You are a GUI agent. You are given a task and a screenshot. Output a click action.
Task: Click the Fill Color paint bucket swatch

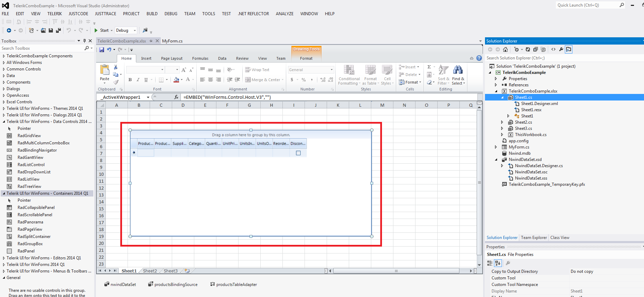tap(176, 80)
